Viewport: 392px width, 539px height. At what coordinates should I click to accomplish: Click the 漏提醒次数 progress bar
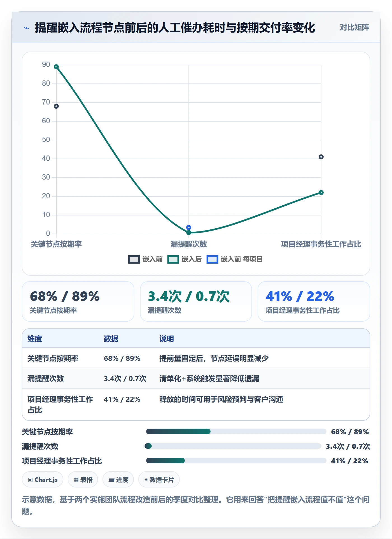pos(233,446)
